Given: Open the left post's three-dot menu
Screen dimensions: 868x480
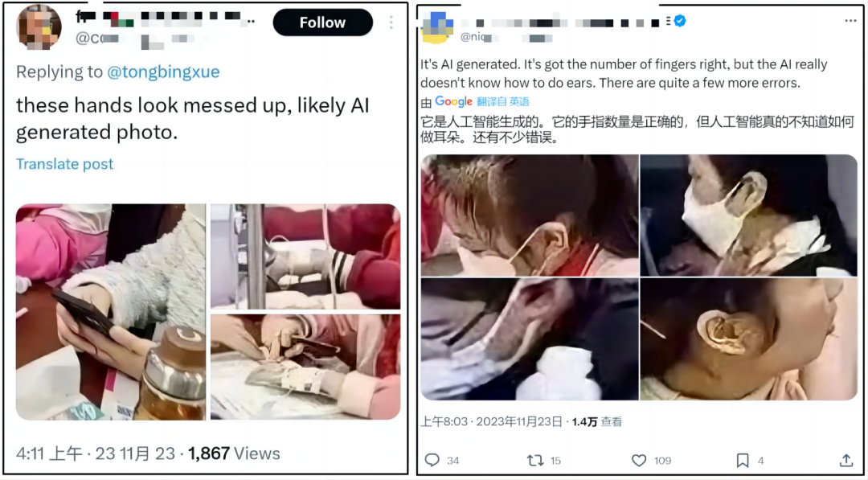Looking at the screenshot, I should click(x=391, y=23).
